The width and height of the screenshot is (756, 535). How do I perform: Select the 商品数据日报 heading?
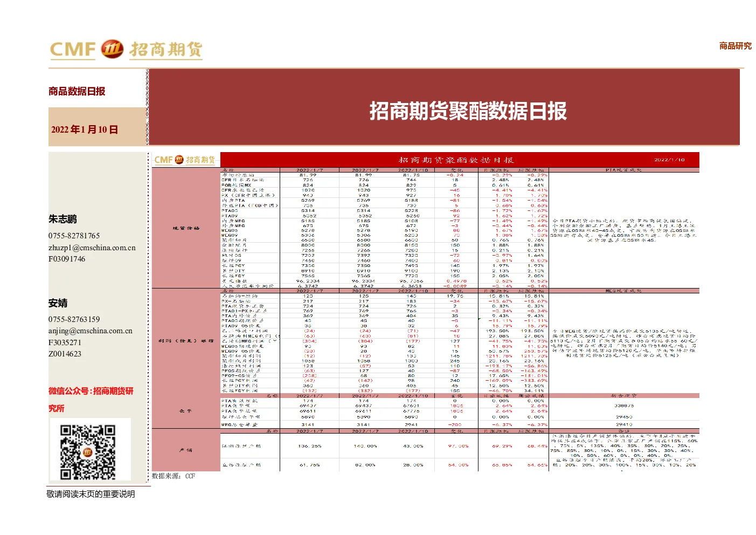(x=77, y=91)
